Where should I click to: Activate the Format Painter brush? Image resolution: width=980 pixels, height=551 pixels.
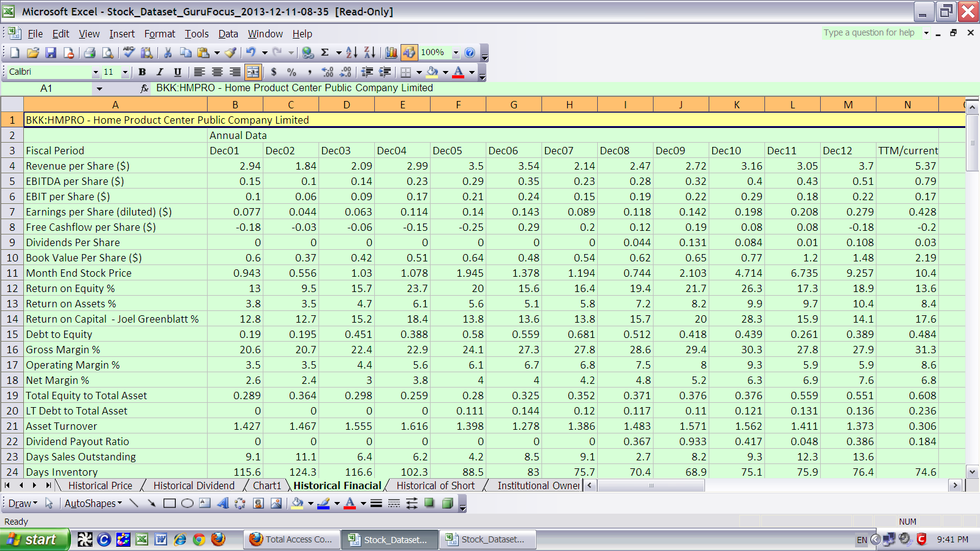[x=230, y=53]
